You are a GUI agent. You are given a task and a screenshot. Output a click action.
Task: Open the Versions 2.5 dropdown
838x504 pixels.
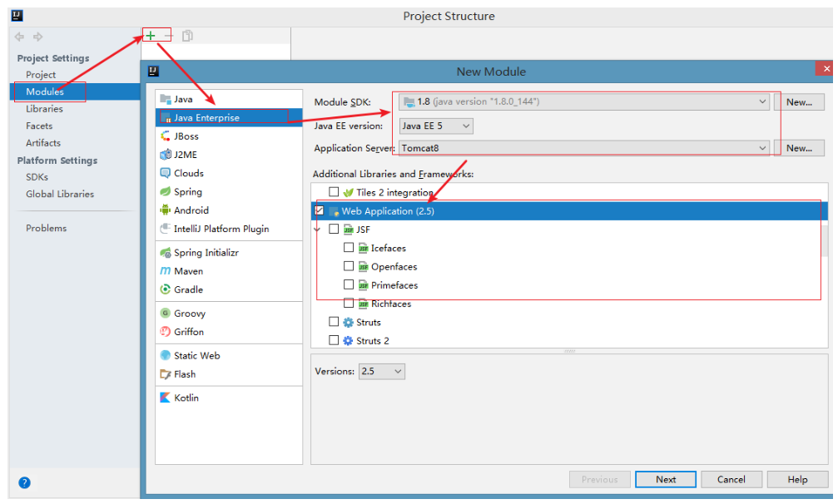[382, 371]
